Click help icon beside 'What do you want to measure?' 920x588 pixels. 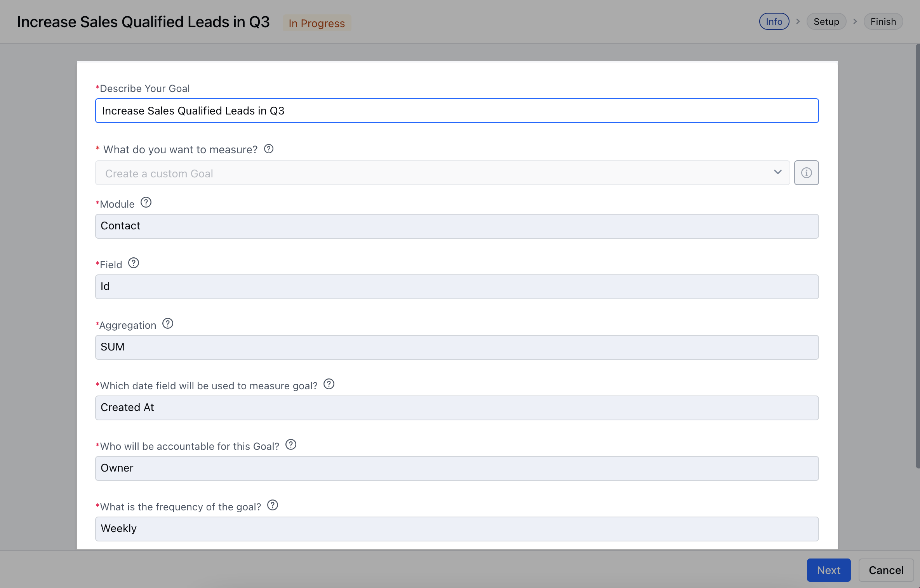[x=269, y=149]
